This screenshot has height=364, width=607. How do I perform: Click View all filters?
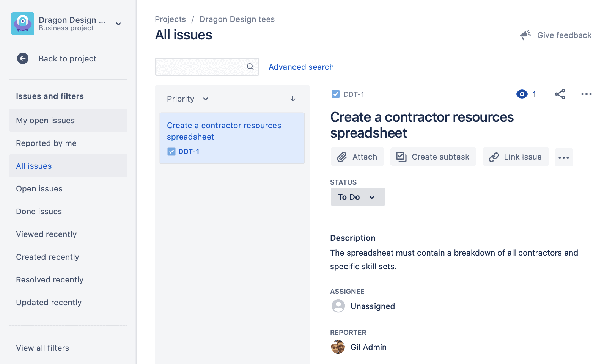(x=42, y=348)
